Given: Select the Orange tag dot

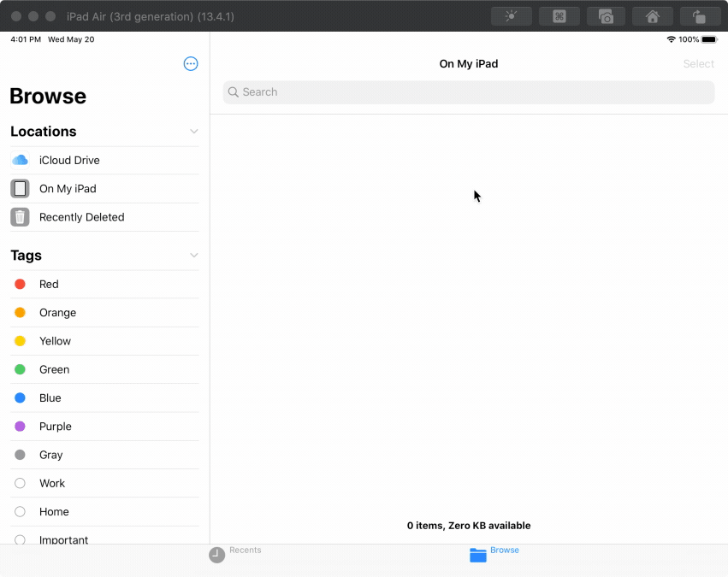Looking at the screenshot, I should pyautogui.click(x=20, y=313).
